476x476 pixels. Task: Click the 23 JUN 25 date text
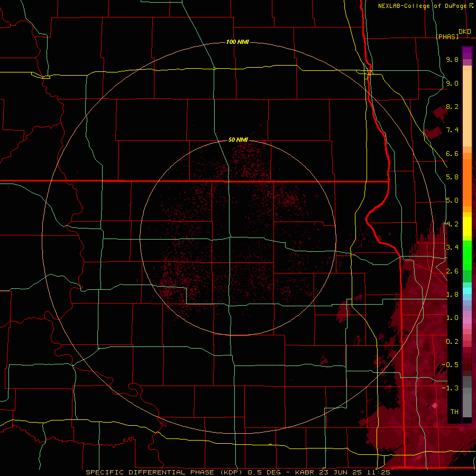point(340,472)
